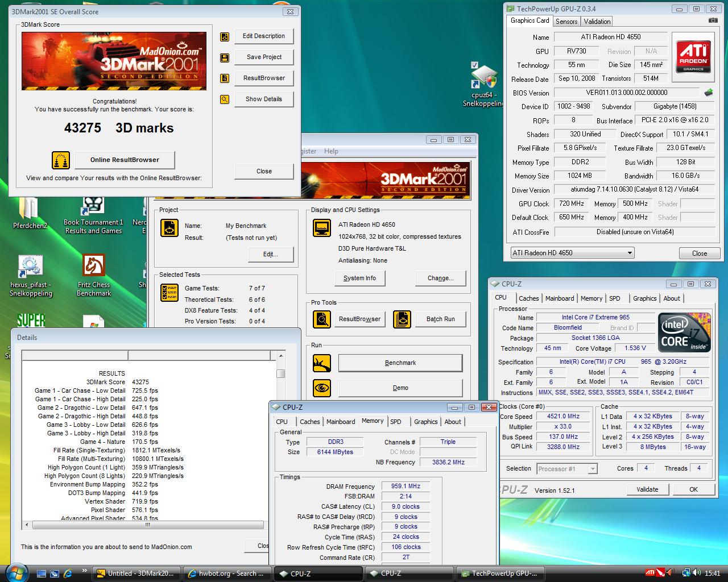The image size is (728, 582).
Task: Open the cpuz64 desktop shortcut
Action: click(483, 84)
